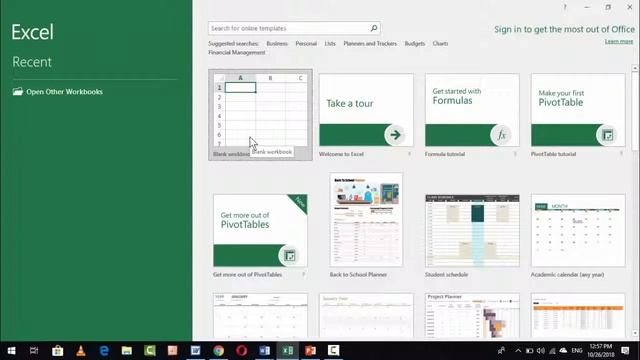Screen dimensions: 640x360
Task: Click Open Other Workbooks
Action: 64,92
